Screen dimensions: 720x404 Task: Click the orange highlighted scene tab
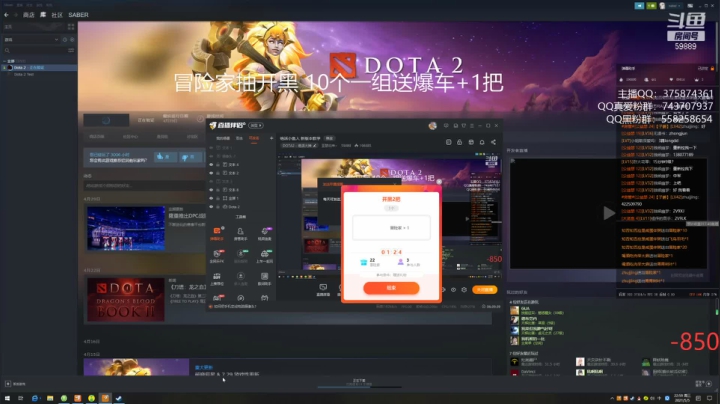coord(253,138)
